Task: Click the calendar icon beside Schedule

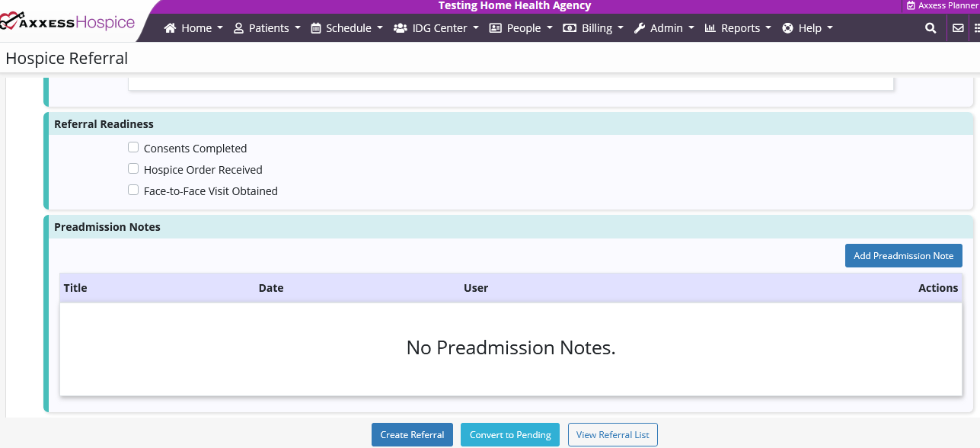Action: tap(316, 28)
